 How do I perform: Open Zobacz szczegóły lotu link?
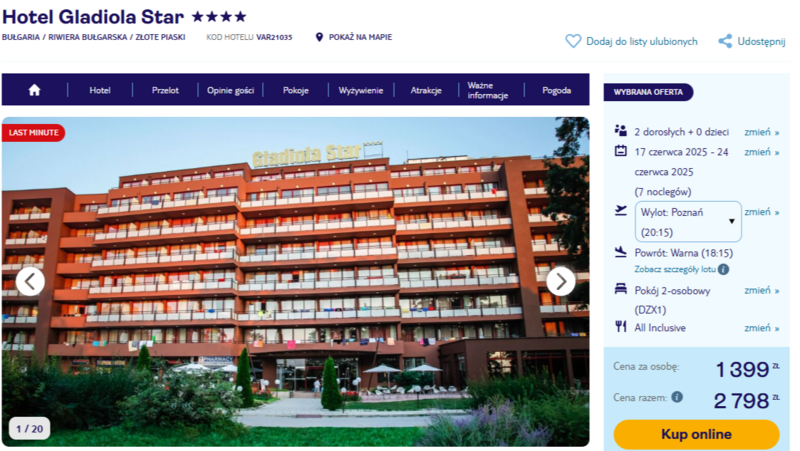coord(675,269)
